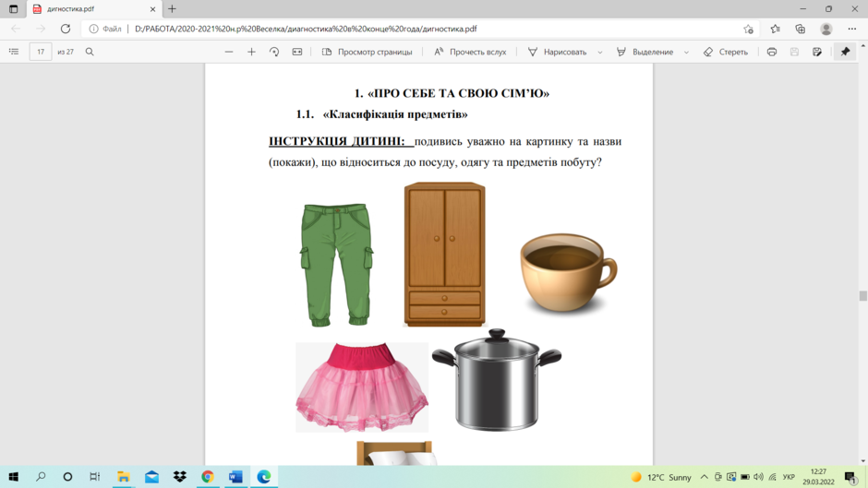The width and height of the screenshot is (868, 488).
Task: Toggle the pin toolbar button
Action: tap(845, 52)
